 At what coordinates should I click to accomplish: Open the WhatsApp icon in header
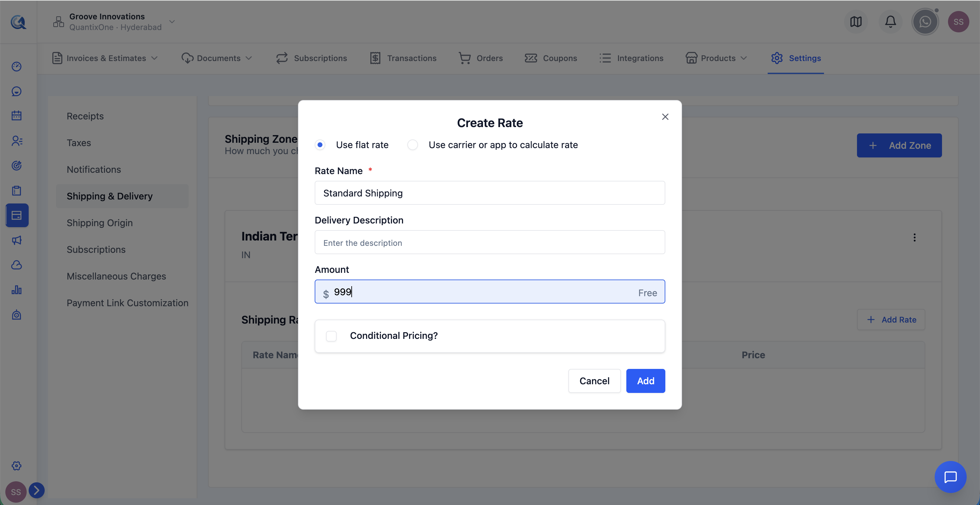pyautogui.click(x=925, y=22)
